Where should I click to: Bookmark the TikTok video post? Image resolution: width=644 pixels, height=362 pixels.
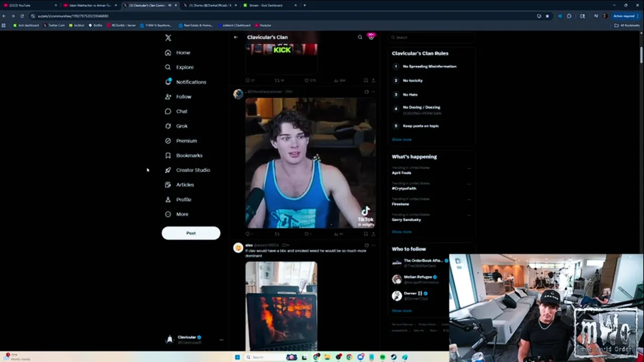coord(366,234)
